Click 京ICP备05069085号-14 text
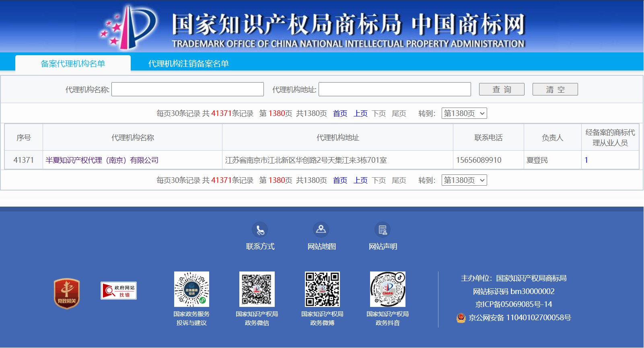The image size is (644, 348). [x=514, y=304]
